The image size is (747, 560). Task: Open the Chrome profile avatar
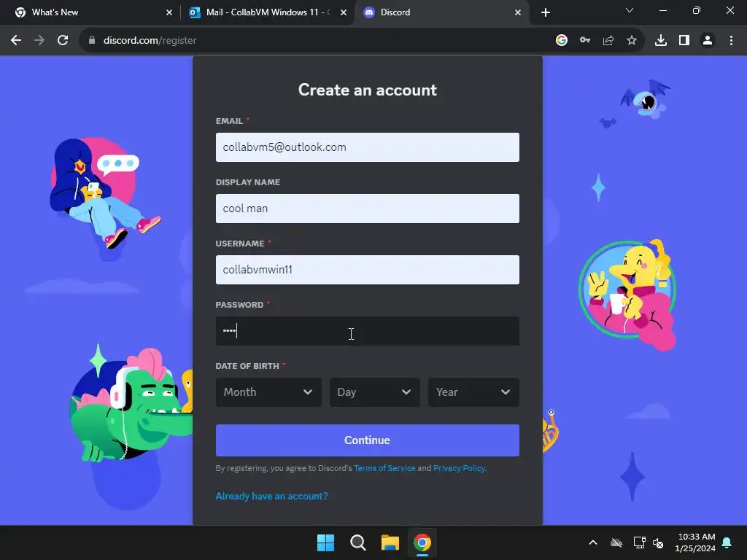point(708,41)
